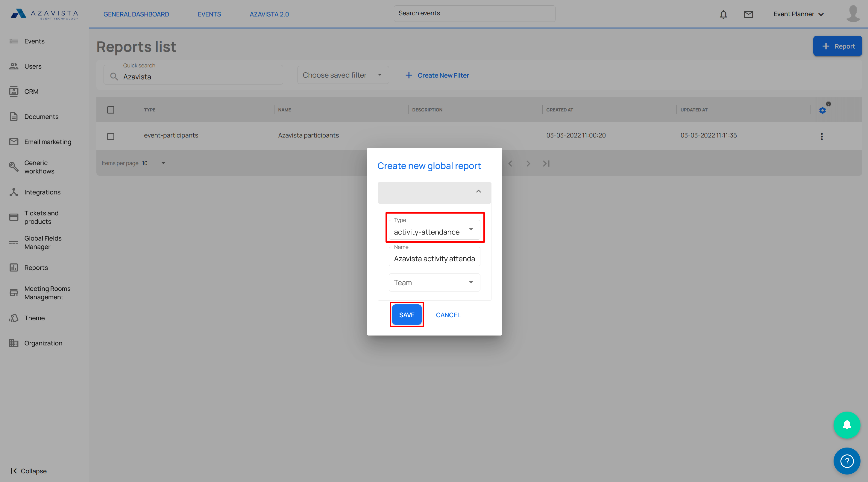Click the Quick search field with Azavista
This screenshot has height=482, width=868.
click(x=193, y=75)
